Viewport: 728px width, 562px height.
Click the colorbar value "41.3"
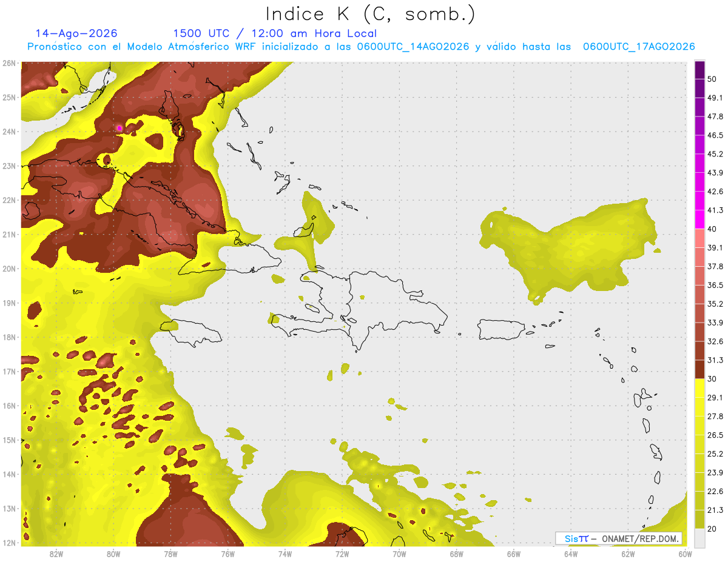coord(715,210)
